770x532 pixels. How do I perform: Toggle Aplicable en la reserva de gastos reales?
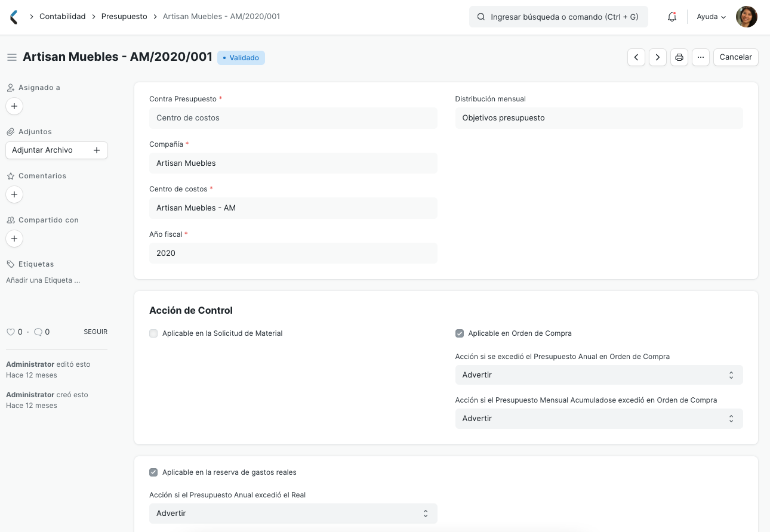(x=153, y=472)
